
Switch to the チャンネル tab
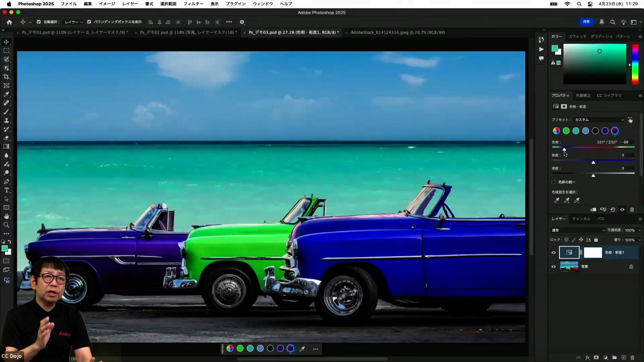581,219
